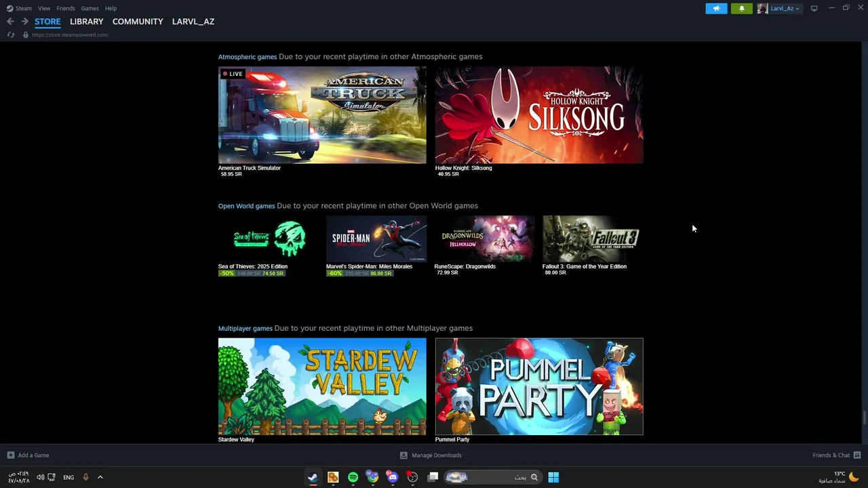Switch to the LIBRARY tab
The height and width of the screenshot is (488, 868).
point(87,22)
